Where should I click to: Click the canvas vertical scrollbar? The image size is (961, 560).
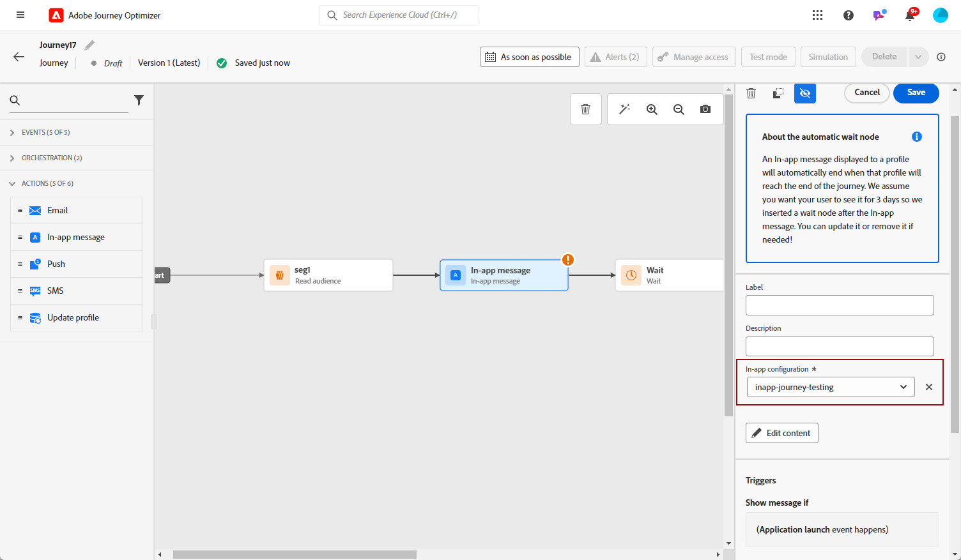coord(728,255)
